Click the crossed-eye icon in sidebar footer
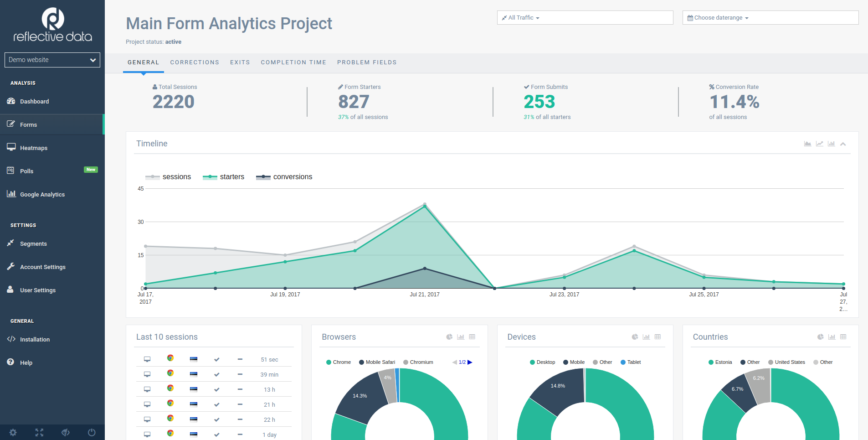This screenshot has width=868, height=440. click(66, 432)
